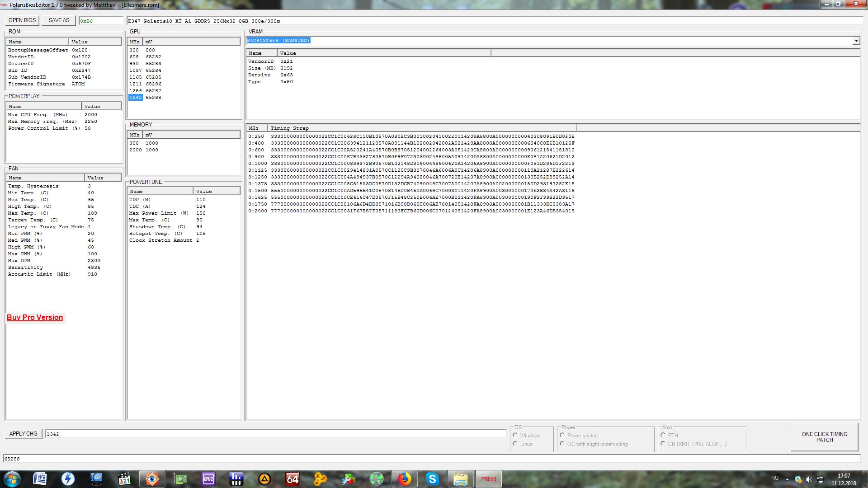Click the Windows Start orb
This screenshot has height=488, width=868.
(12, 479)
